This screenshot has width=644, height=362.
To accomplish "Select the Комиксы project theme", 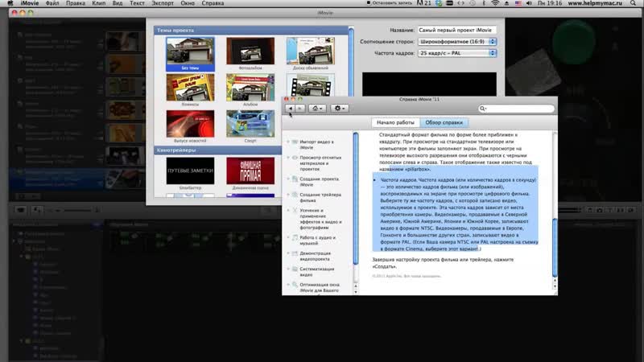I will click(x=190, y=90).
